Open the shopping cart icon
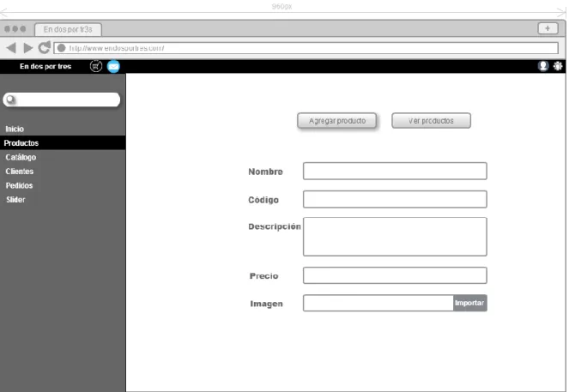Image resolution: width=569 pixels, height=392 pixels. pyautogui.click(x=96, y=66)
